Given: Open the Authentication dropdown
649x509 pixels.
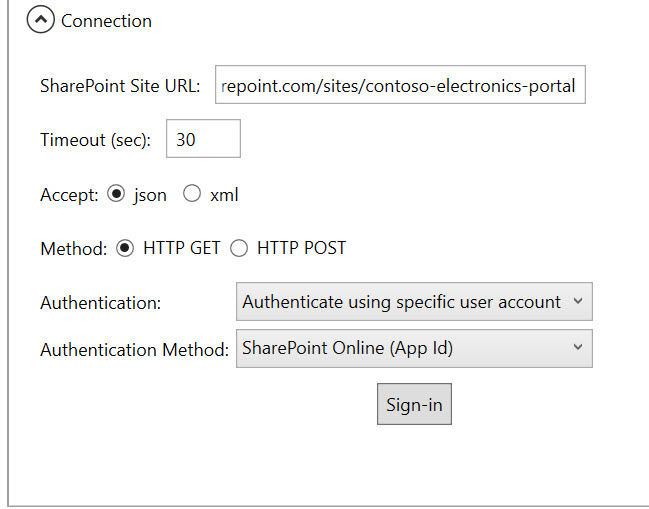Looking at the screenshot, I should (x=414, y=302).
